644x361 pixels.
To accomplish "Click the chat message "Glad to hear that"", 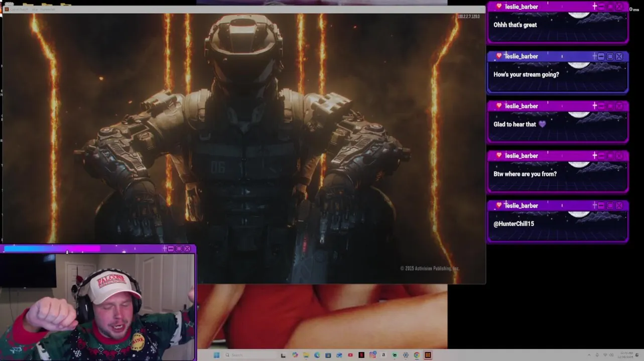I will coord(514,124).
